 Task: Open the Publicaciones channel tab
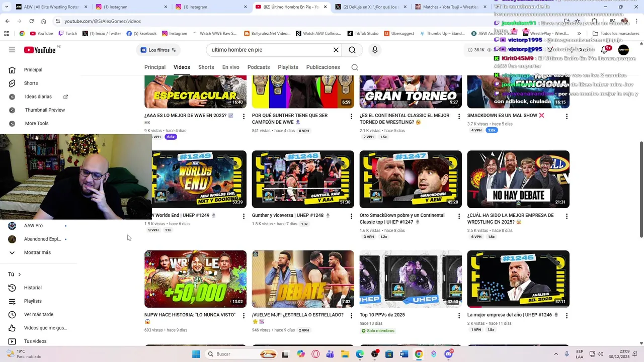[x=323, y=67]
